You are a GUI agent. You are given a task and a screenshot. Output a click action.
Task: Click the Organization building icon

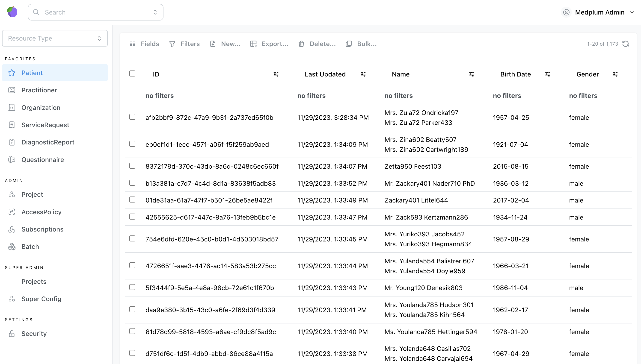click(x=12, y=108)
